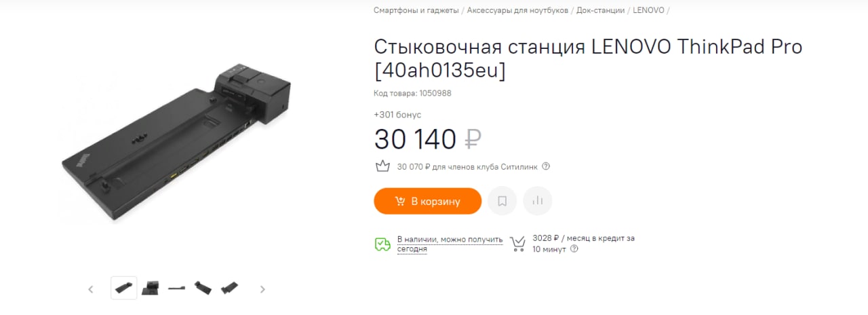Add product to comparison via bar chart icon
The image size is (868, 315).
(538, 201)
